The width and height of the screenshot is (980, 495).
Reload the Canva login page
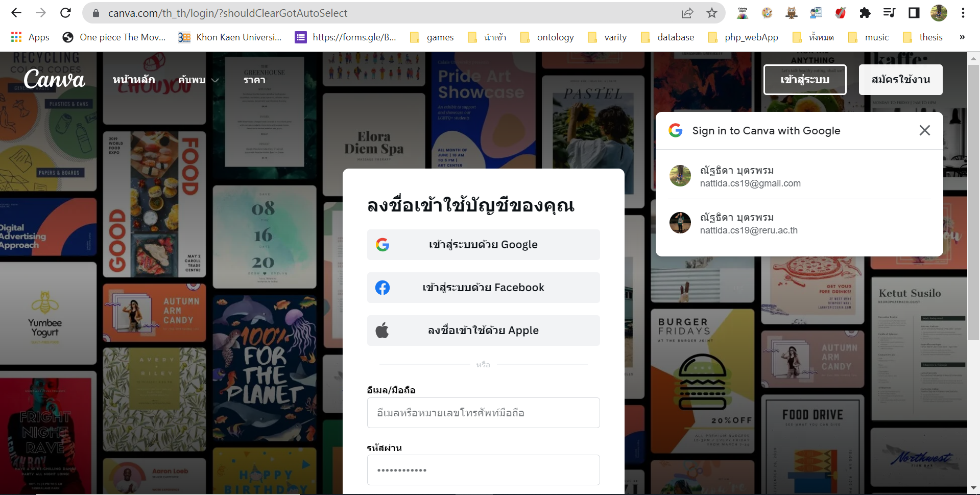tap(65, 13)
